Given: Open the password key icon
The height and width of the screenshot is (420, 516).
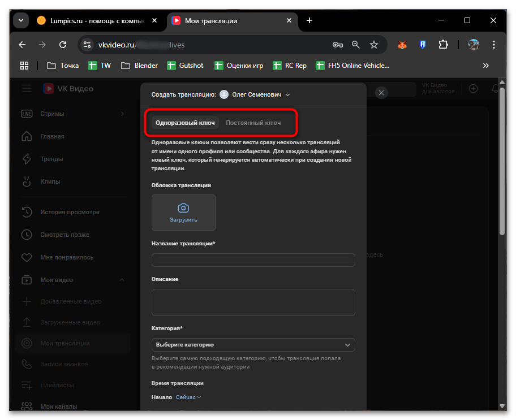Looking at the screenshot, I should coord(337,45).
